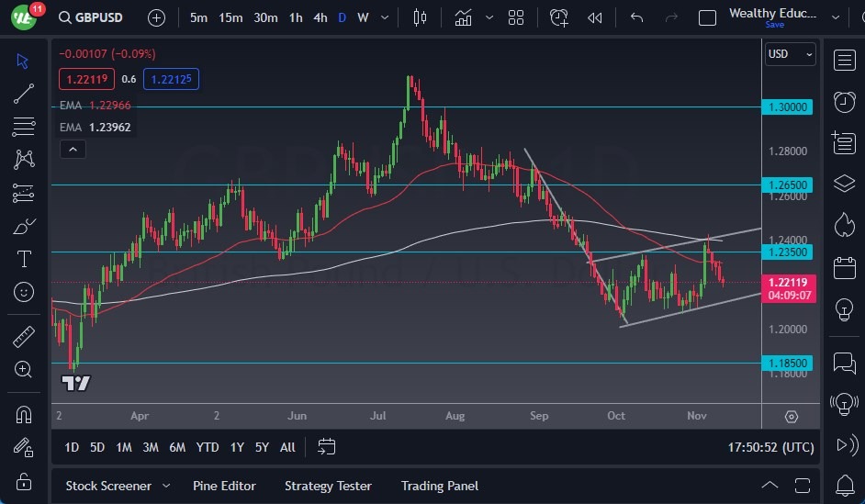
Task: Switch to the Pine Editor tab
Action: click(224, 486)
